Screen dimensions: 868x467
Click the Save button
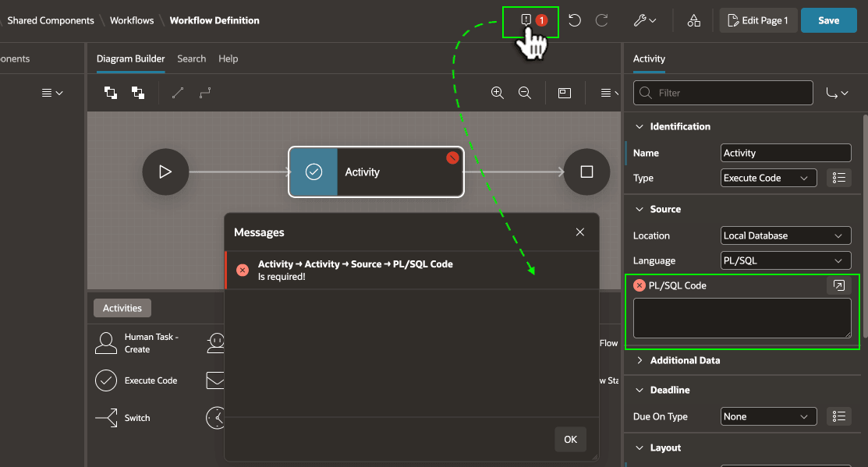click(x=829, y=20)
